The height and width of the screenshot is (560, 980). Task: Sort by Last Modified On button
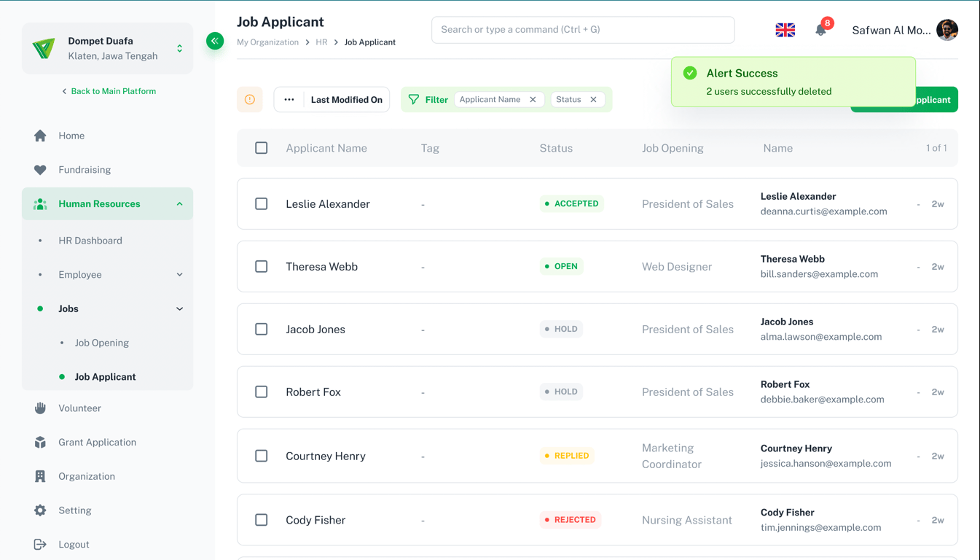346,100
